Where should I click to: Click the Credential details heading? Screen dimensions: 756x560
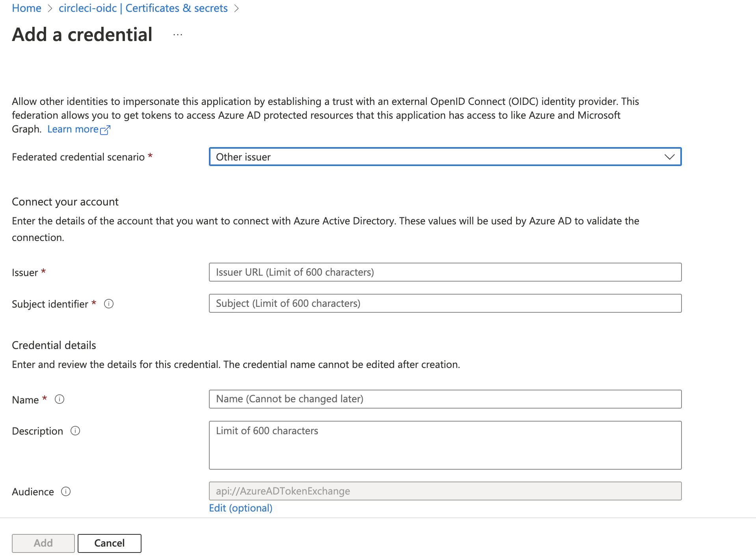click(54, 345)
